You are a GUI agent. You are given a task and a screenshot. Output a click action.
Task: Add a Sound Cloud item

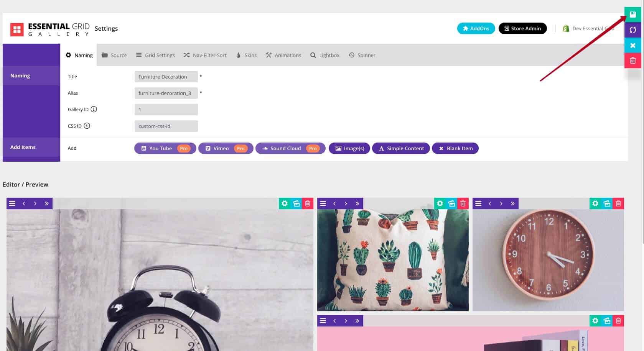pyautogui.click(x=290, y=148)
